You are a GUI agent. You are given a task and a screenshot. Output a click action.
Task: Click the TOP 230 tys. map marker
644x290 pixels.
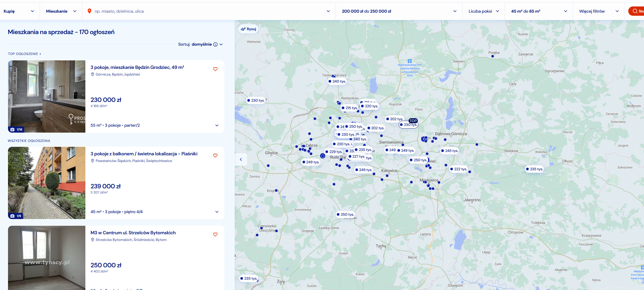(x=409, y=125)
